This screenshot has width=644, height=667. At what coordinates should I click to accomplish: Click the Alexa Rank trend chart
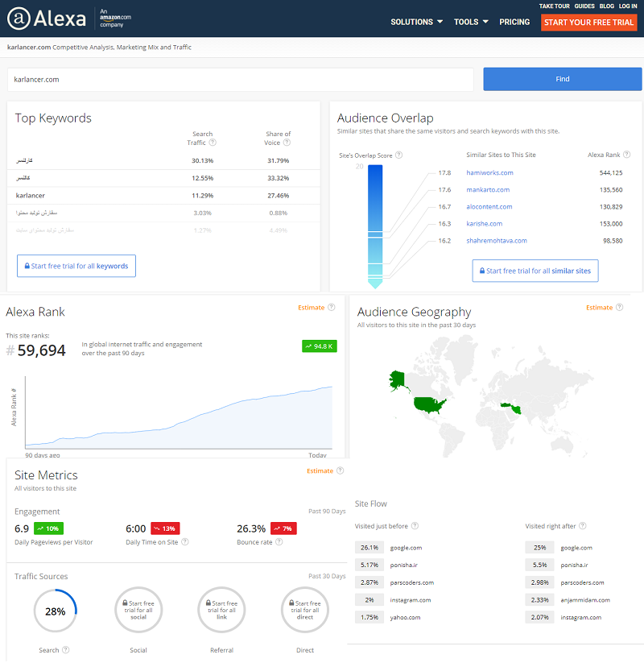point(179,413)
